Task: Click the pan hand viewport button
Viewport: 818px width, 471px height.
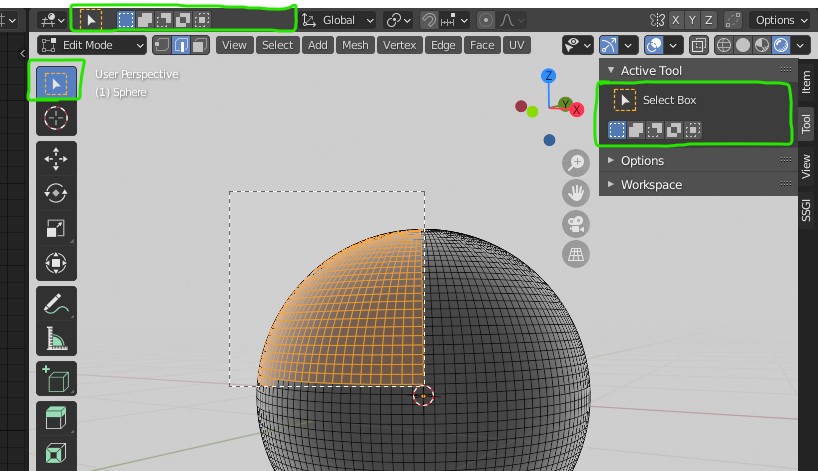Action: 575,193
